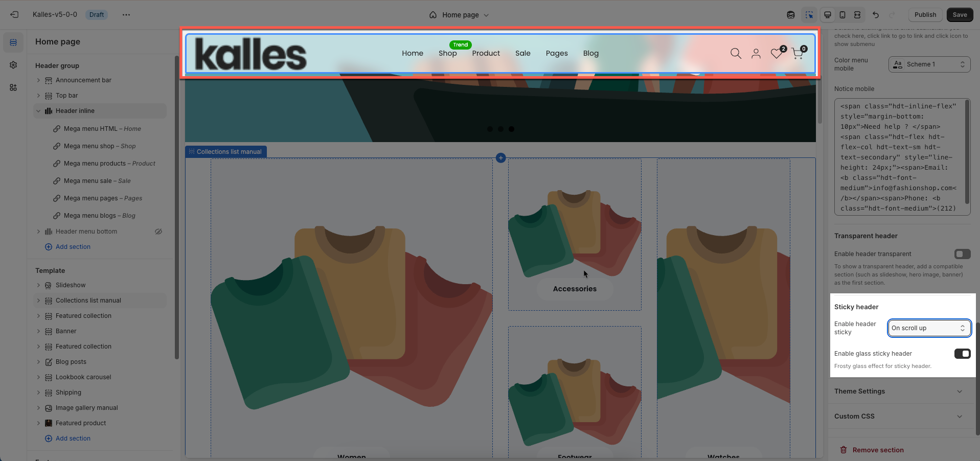Image resolution: width=980 pixels, height=461 pixels.
Task: Select Shipping section row
Action: (100, 393)
